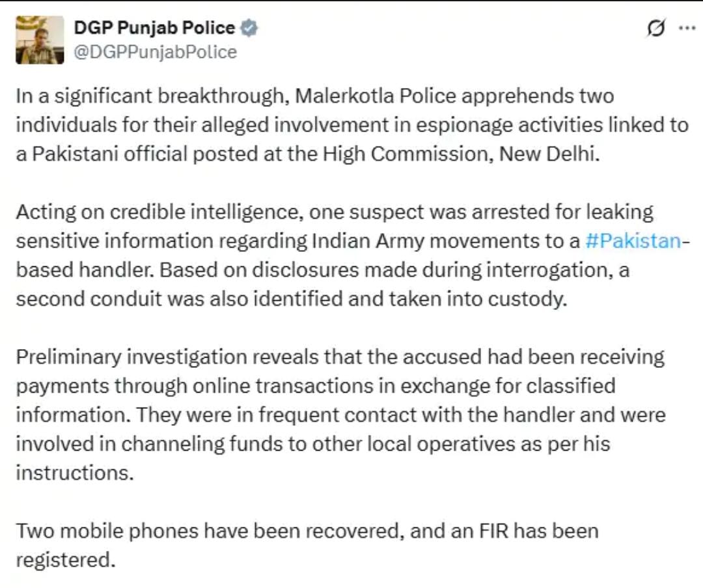
Task: Click the word "registered." at the post end
Action: [x=66, y=560]
